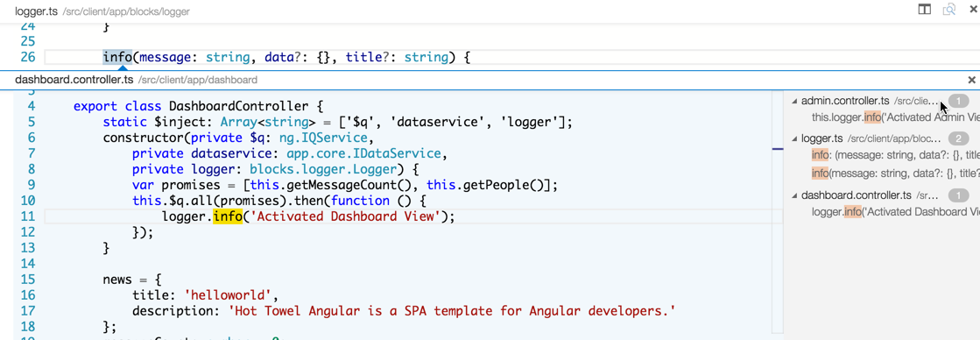Open reference 'info(message: string, data?: {}'
980x340 pixels.
point(895,174)
